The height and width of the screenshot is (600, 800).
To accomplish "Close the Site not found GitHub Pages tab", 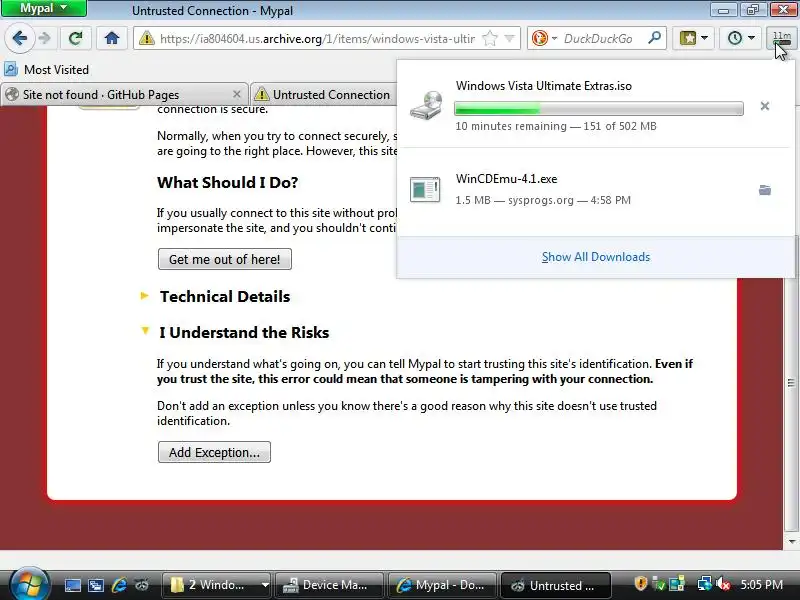I will coord(236,94).
